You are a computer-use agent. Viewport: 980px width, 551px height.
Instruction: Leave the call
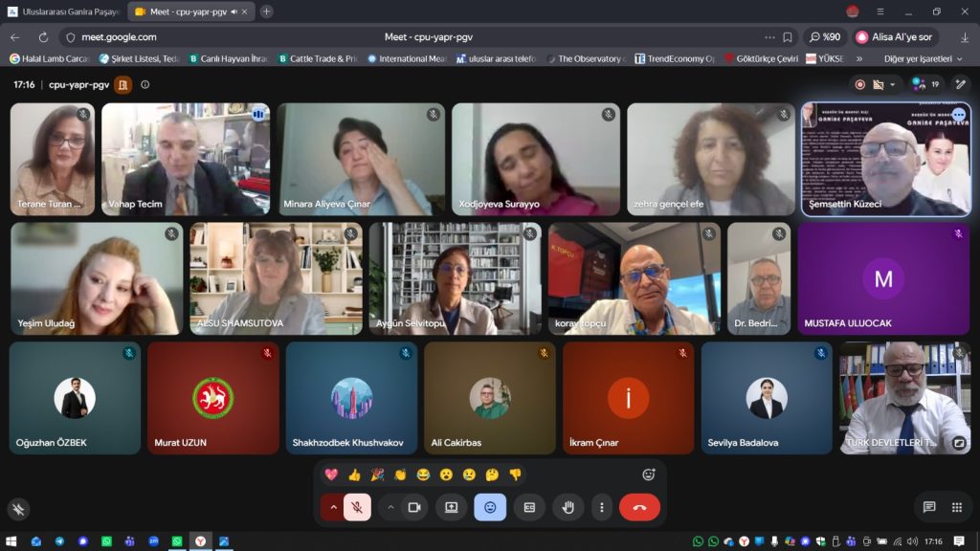coord(639,507)
